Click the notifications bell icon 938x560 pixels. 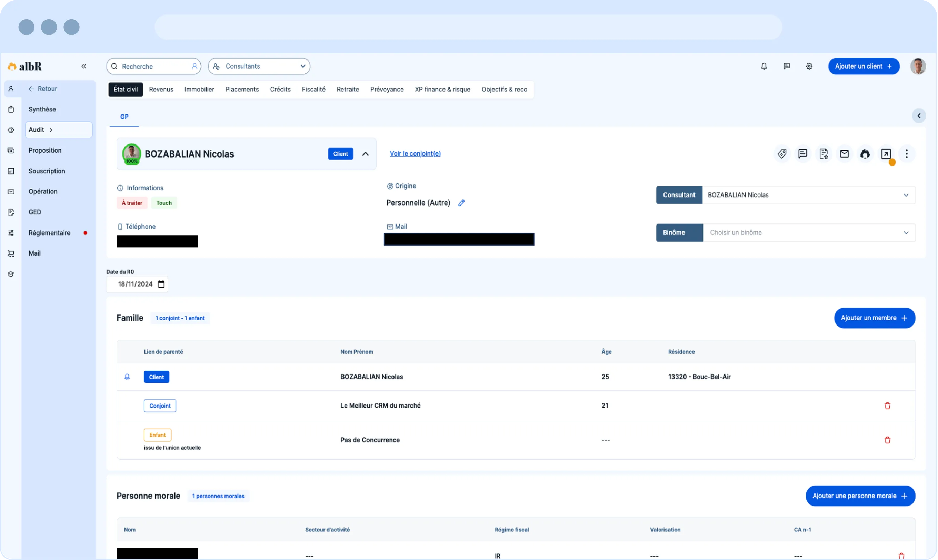(764, 67)
